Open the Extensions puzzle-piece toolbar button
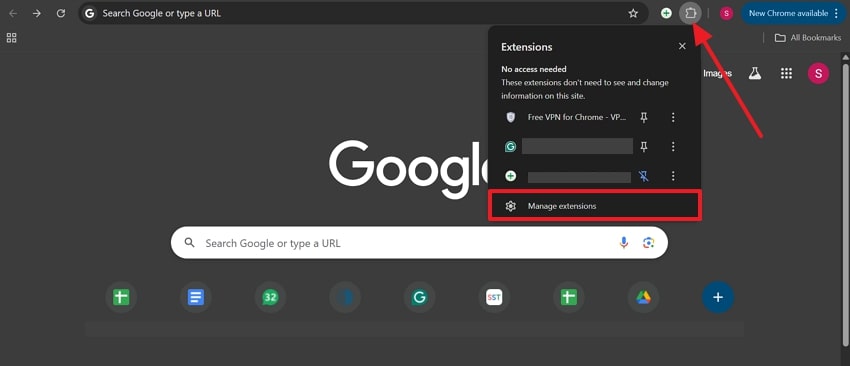The image size is (850, 366). [x=690, y=14]
